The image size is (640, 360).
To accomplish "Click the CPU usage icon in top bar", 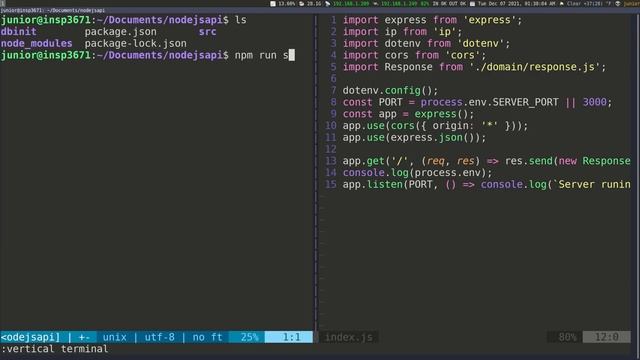I will (273, 4).
